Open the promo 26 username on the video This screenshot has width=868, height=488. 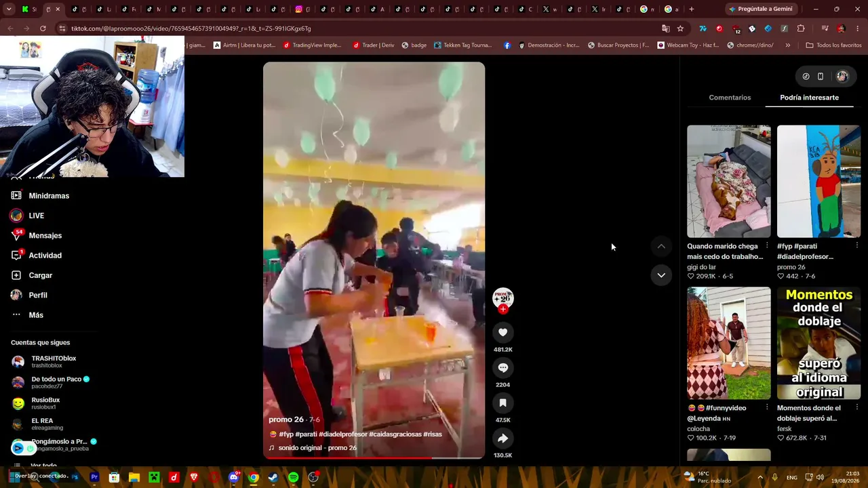(x=286, y=420)
